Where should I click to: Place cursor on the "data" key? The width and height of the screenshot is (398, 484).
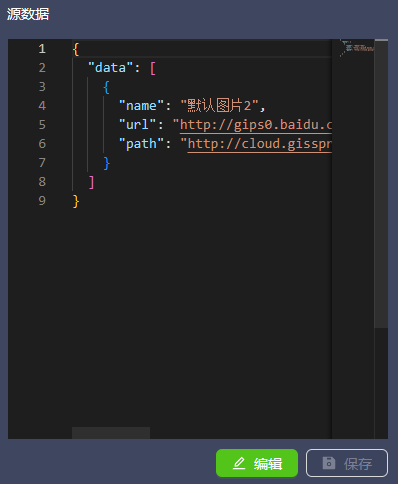click(110, 68)
